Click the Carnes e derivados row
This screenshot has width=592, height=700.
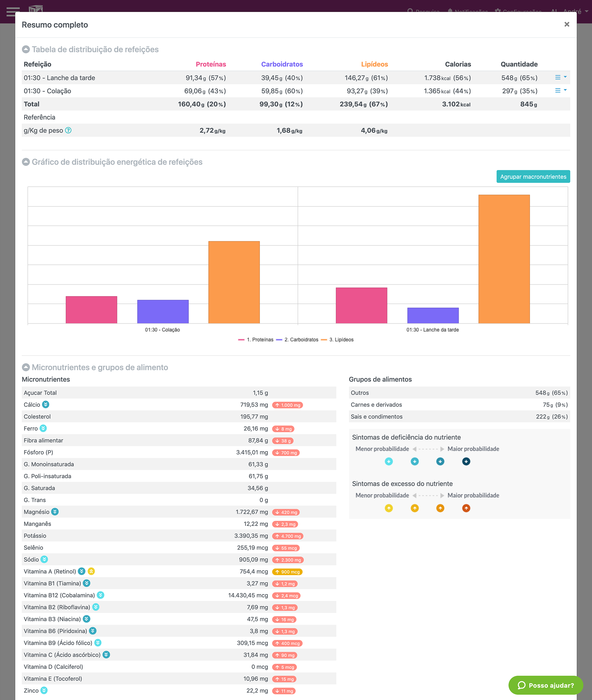pyautogui.click(x=459, y=405)
